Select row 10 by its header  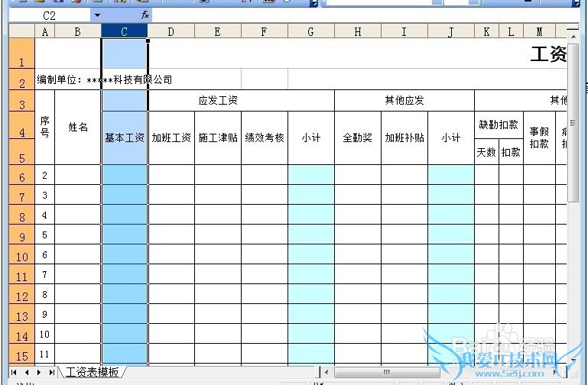pyautogui.click(x=21, y=254)
